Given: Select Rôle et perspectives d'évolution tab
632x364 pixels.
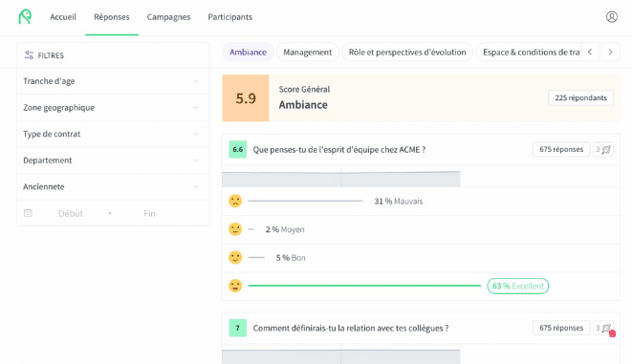Looking at the screenshot, I should [x=407, y=53].
